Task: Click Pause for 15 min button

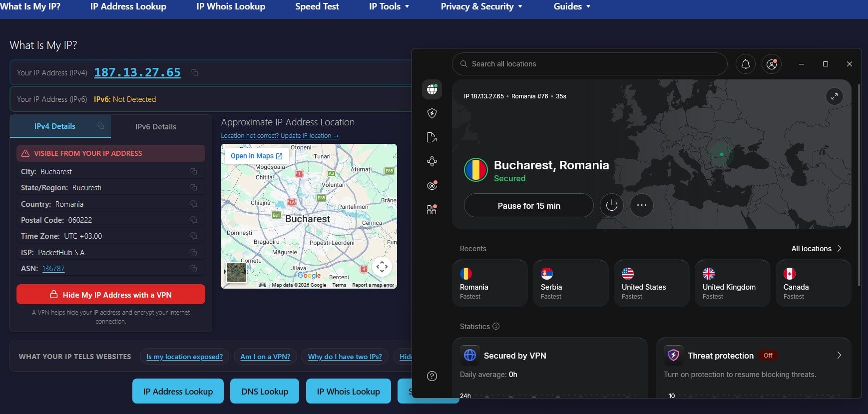Action: coord(529,206)
